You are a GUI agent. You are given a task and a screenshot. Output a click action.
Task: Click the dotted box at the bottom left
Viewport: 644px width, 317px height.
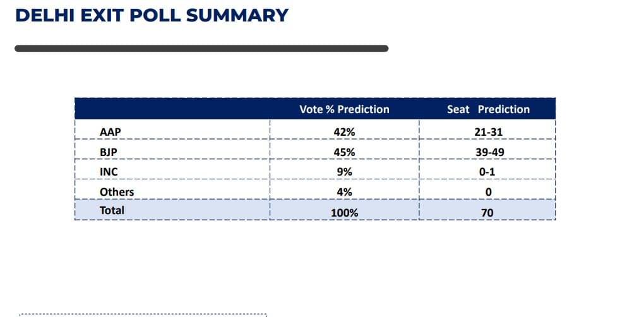(x=143, y=314)
